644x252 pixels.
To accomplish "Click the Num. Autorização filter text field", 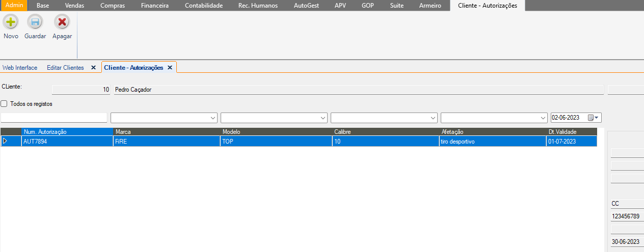I will pos(54,118).
